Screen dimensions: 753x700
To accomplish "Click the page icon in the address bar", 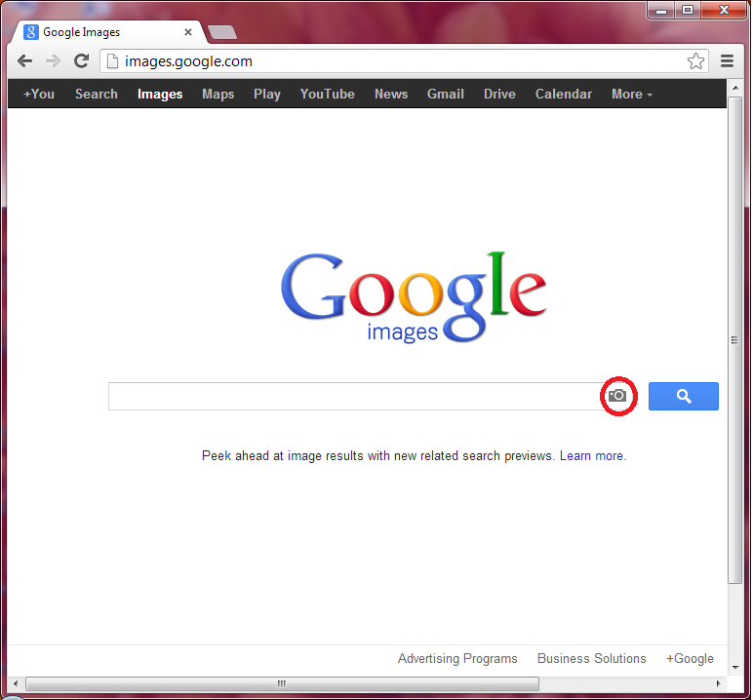I will pos(112,61).
